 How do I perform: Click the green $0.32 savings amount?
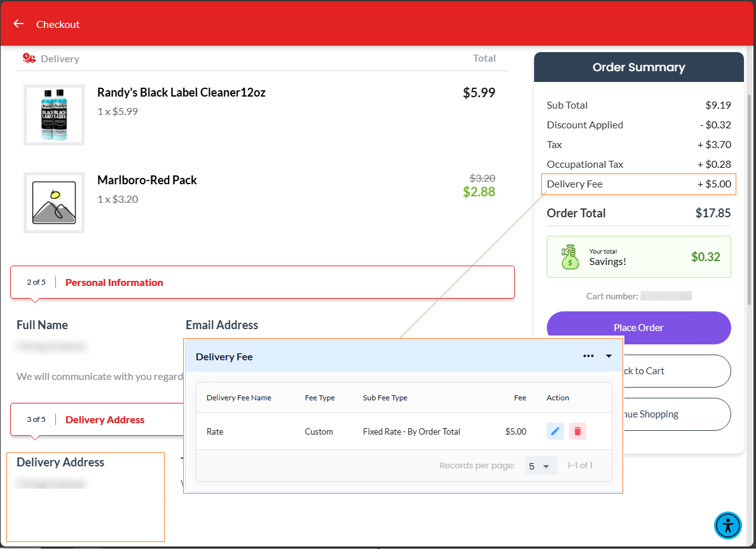tap(705, 257)
